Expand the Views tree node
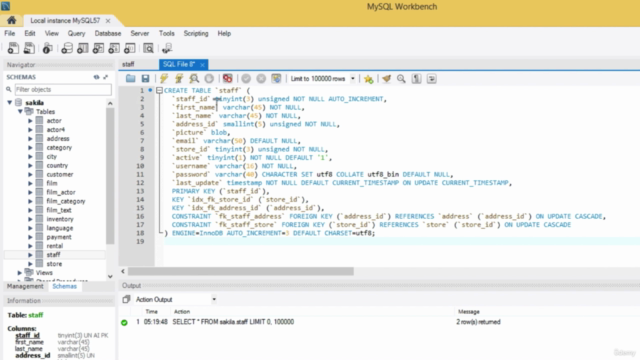 tap(20, 273)
